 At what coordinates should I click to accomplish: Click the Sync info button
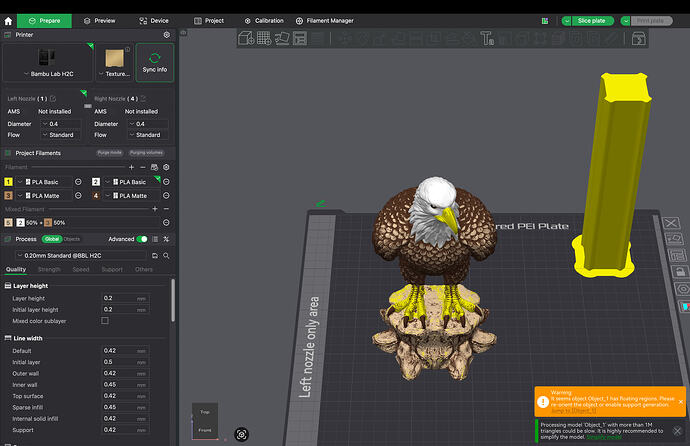(155, 62)
